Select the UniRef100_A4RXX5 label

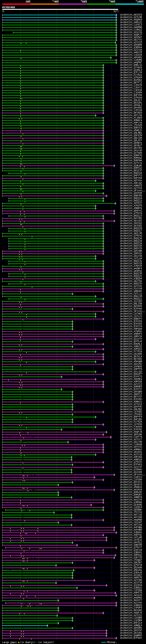(131, 53)
